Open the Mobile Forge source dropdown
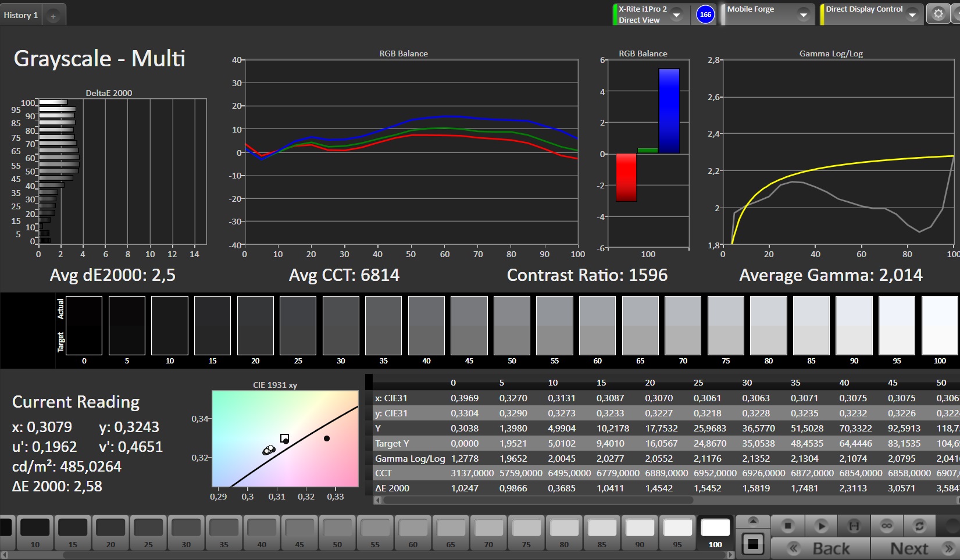The image size is (960, 560). [x=803, y=15]
